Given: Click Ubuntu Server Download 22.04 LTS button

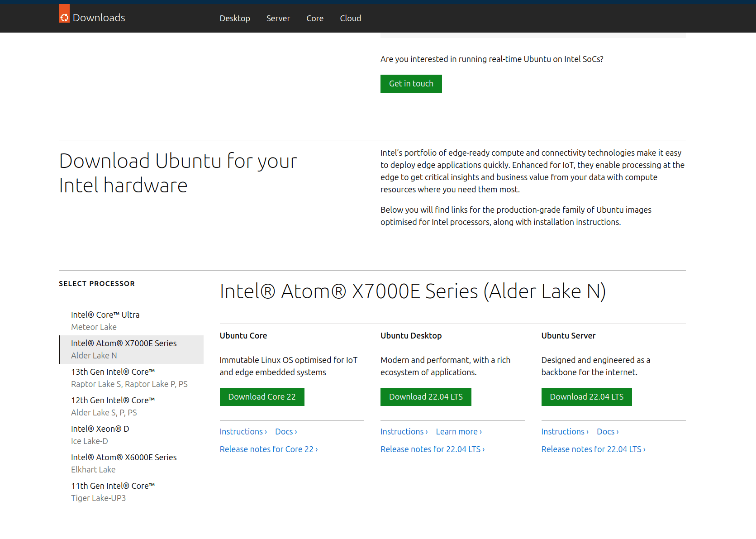Looking at the screenshot, I should tap(587, 397).
